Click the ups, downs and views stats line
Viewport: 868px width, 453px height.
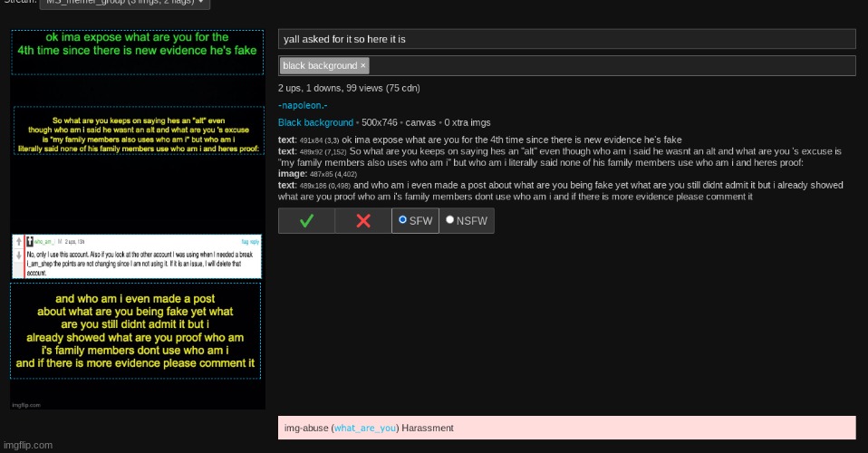tap(348, 88)
